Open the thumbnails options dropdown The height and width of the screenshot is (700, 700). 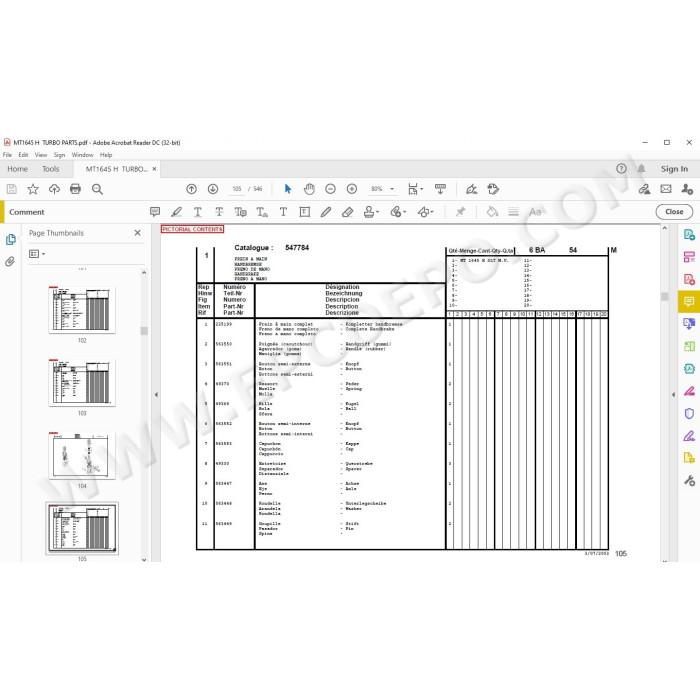tap(37, 254)
